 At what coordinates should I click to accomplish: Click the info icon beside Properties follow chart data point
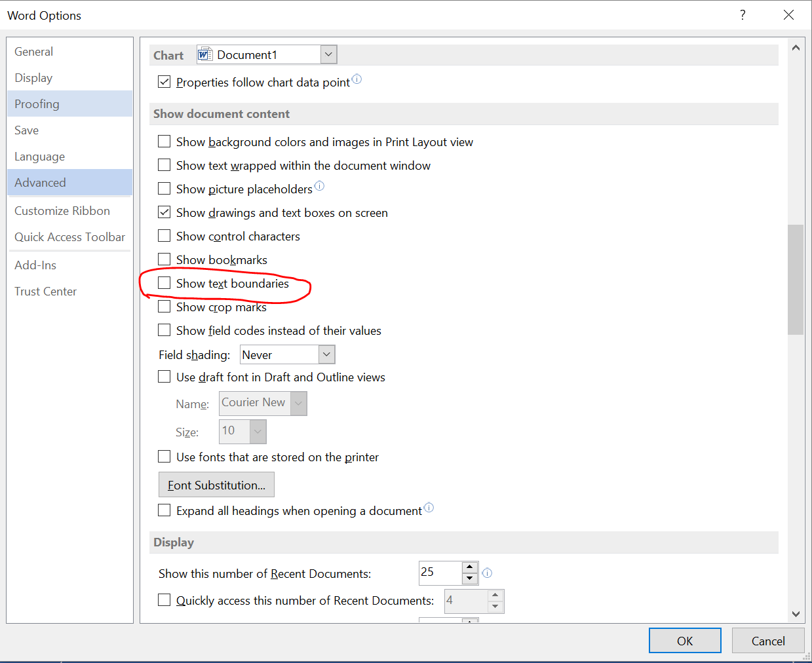point(357,79)
